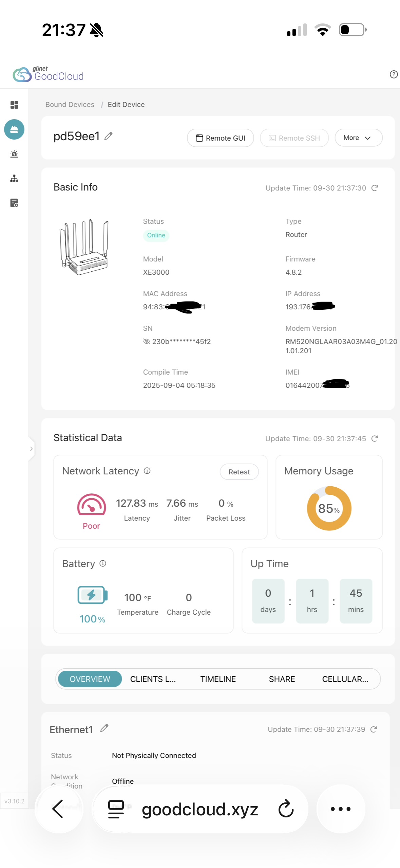The image size is (400, 868).
Task: Refresh the Basic Info update time
Action: (375, 188)
